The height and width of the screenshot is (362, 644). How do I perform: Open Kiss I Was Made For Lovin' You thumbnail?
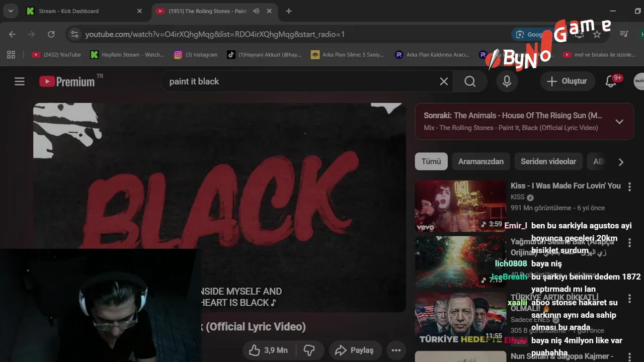coord(460,206)
